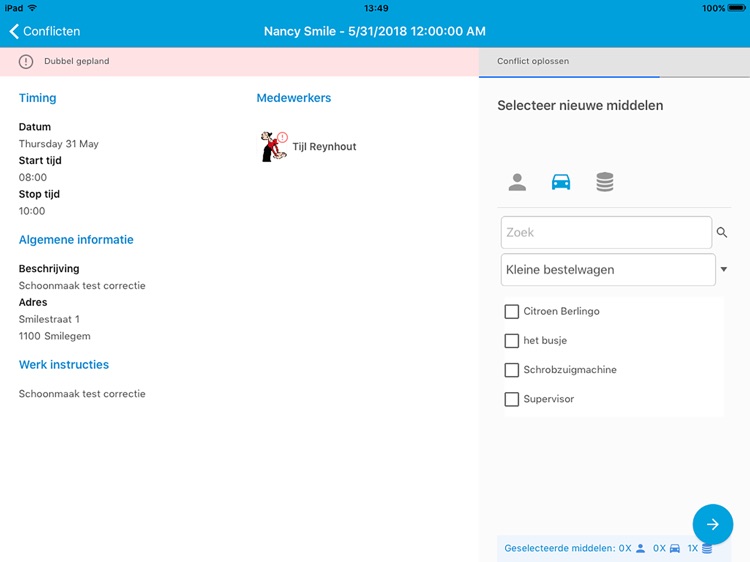Check the Supervisor checkbox
The width and height of the screenshot is (750, 562).
(x=511, y=399)
